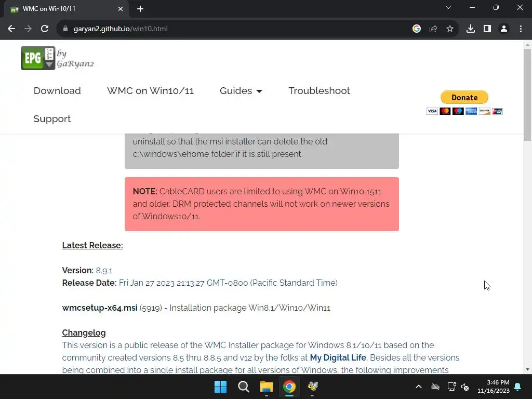Select the WMC on Win10/11 browser tab

(66, 9)
